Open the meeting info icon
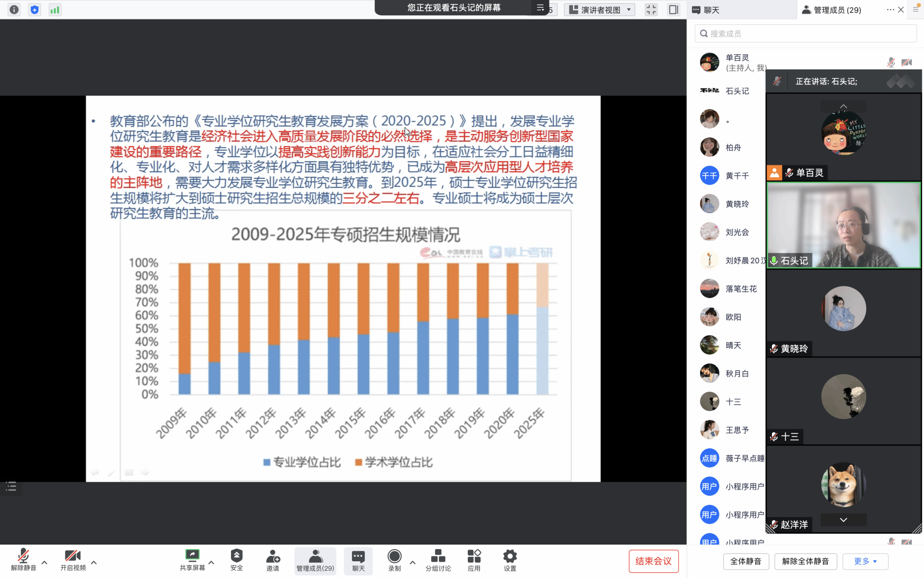The width and height of the screenshot is (924, 578). click(14, 9)
